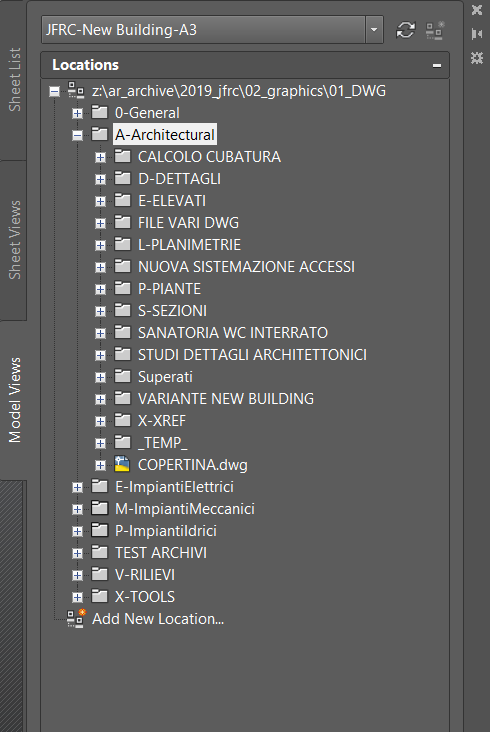Screen dimensions: 490x732
Task: Switch to the Sheet List tab
Action: pyautogui.click(x=14, y=80)
